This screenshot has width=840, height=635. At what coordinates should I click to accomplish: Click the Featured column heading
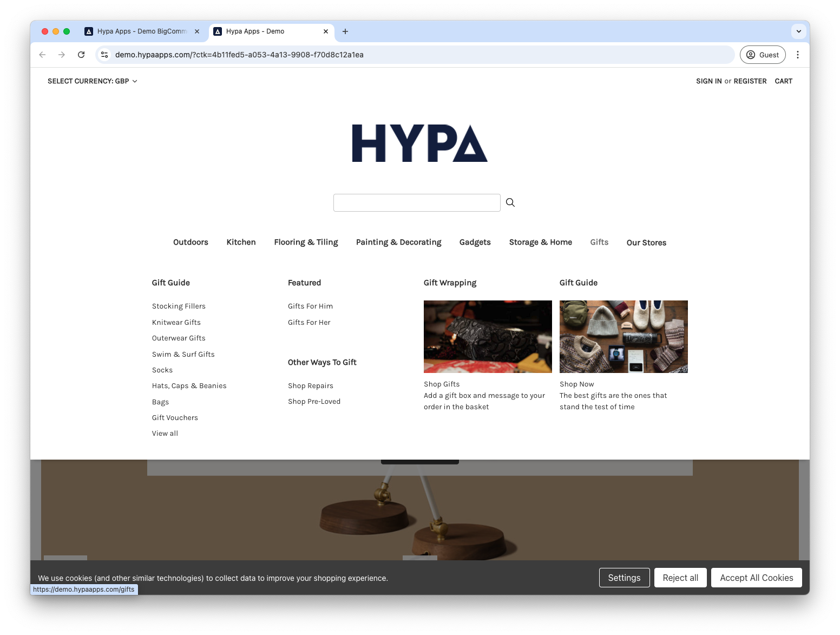[x=304, y=283]
